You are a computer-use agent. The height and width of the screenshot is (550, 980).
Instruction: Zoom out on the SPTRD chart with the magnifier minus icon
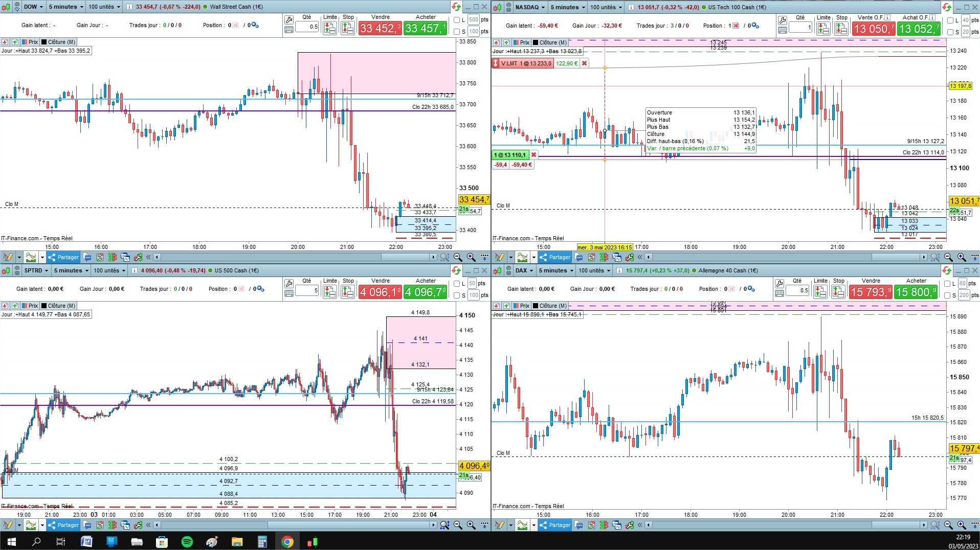458,525
